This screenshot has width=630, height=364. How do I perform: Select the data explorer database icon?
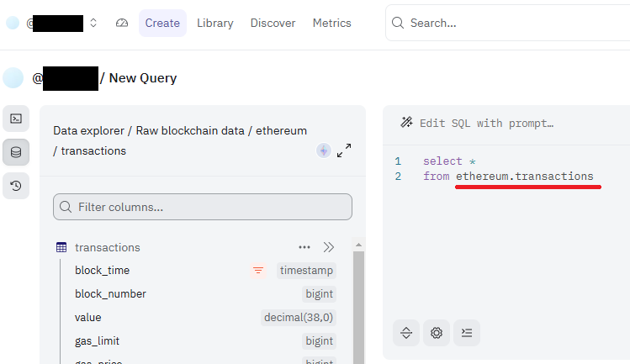16,152
